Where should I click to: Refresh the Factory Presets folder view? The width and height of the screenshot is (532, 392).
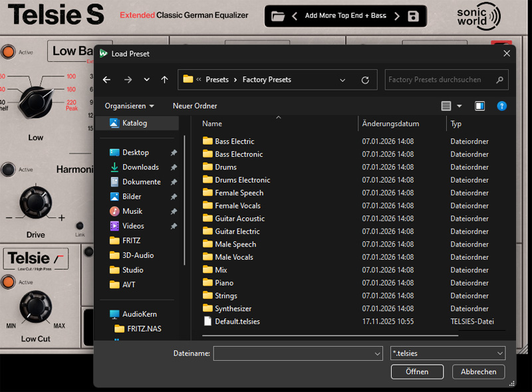click(x=365, y=80)
